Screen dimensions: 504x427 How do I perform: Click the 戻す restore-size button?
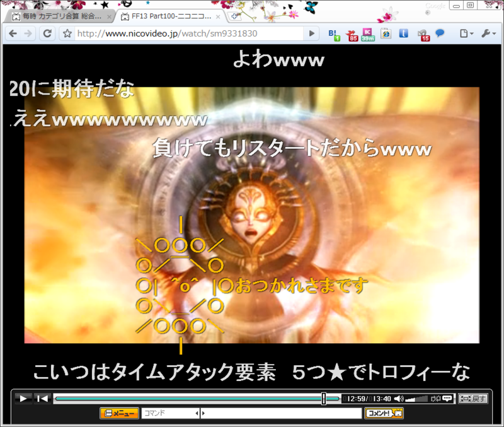pos(473,399)
